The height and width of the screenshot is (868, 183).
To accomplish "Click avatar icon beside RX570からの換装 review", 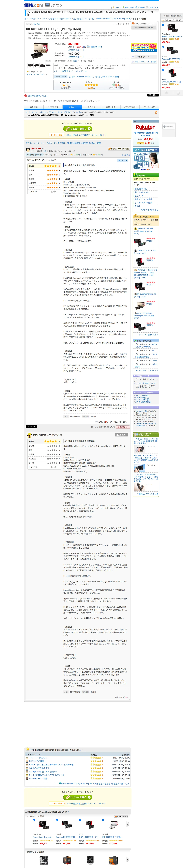I will click(x=27, y=761).
